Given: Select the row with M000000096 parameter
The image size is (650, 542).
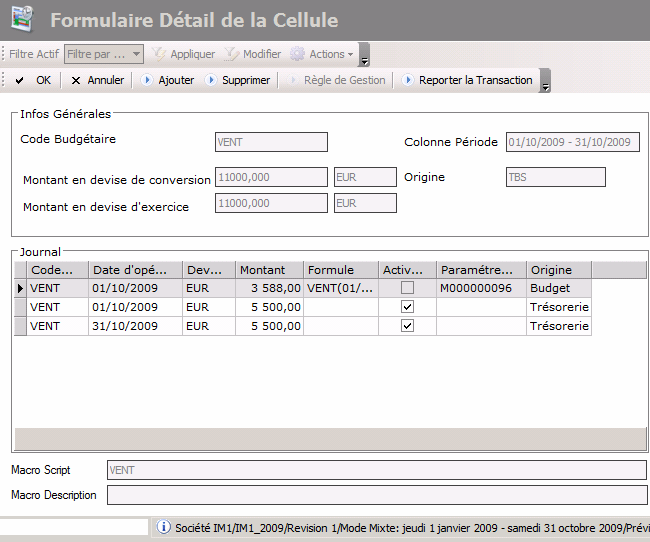Looking at the screenshot, I should click(475, 288).
